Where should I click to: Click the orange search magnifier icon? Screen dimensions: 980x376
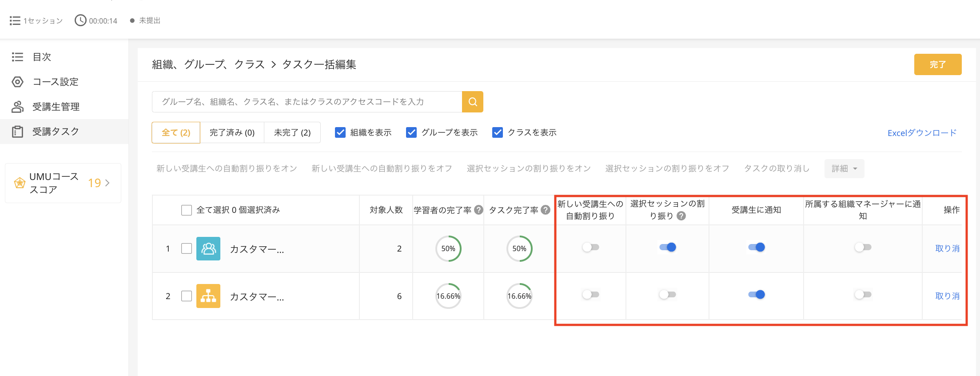pyautogui.click(x=472, y=102)
